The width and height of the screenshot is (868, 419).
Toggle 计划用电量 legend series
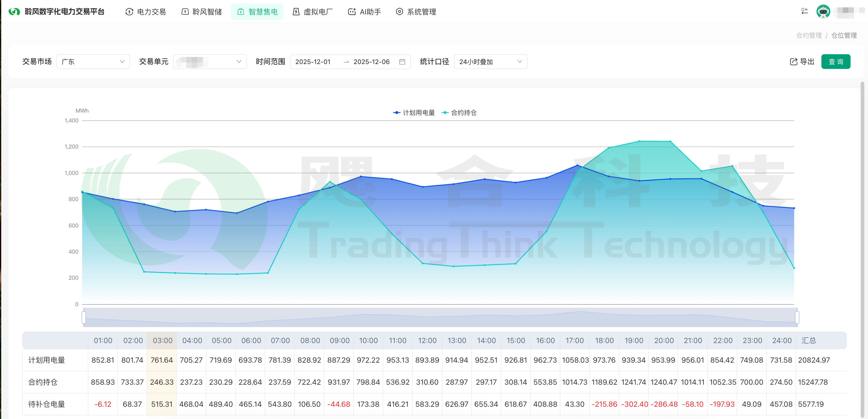414,112
